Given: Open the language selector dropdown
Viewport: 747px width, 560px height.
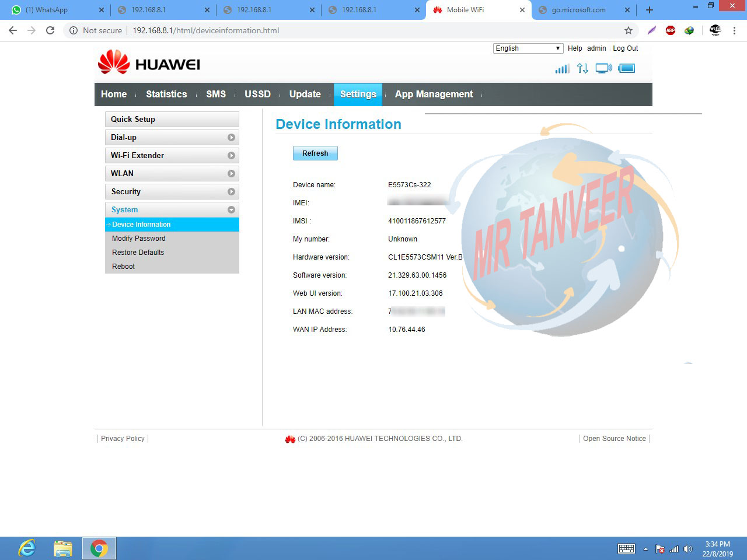Looking at the screenshot, I should [x=528, y=48].
